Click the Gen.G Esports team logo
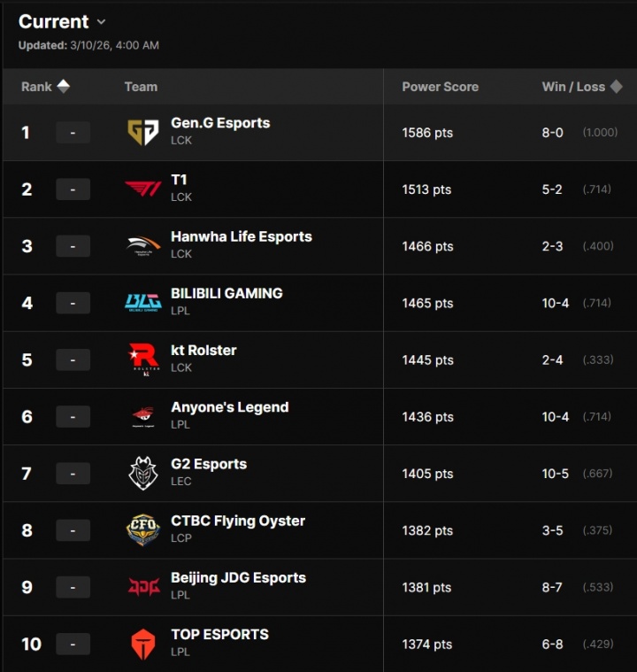The image size is (637, 672). (x=142, y=132)
